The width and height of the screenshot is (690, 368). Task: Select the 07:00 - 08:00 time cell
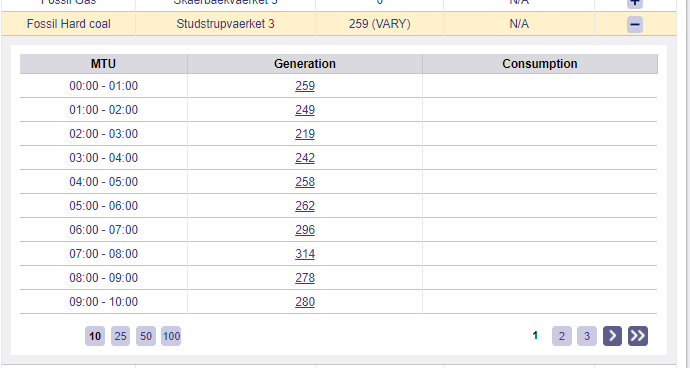[x=103, y=254]
